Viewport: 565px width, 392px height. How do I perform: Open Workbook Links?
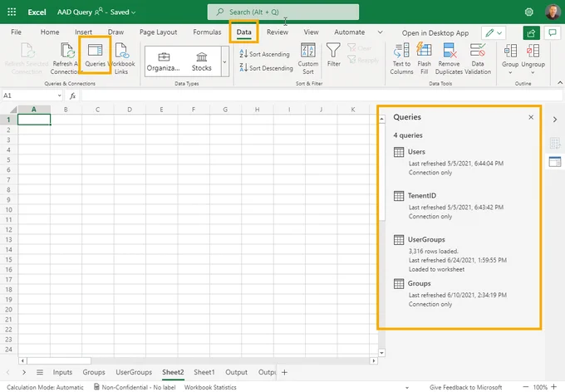click(121, 57)
